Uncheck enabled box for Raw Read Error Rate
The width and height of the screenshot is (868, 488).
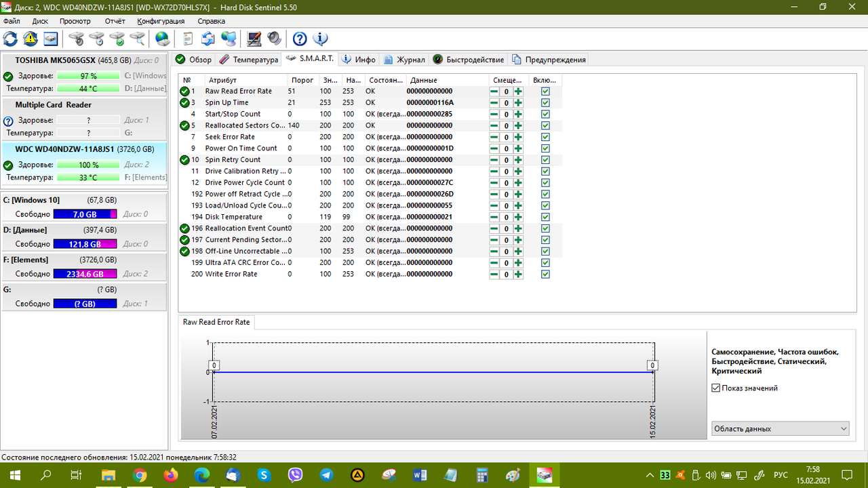pyautogui.click(x=545, y=91)
